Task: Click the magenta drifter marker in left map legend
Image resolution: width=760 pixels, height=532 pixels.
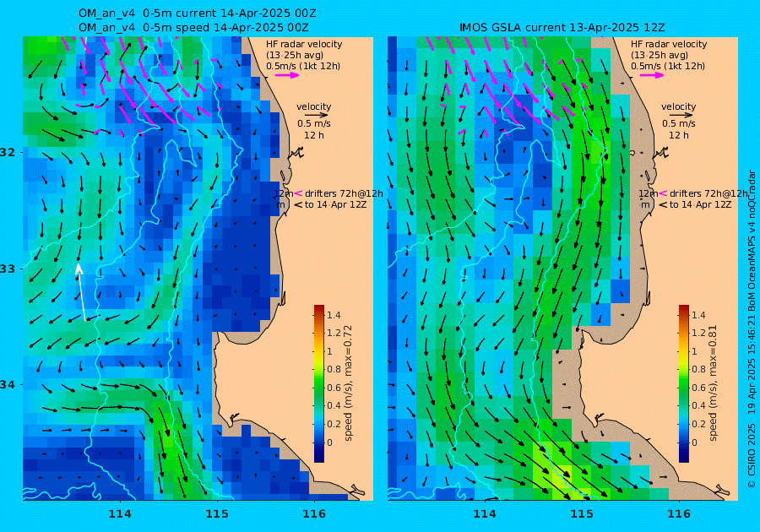Action: click(x=299, y=193)
